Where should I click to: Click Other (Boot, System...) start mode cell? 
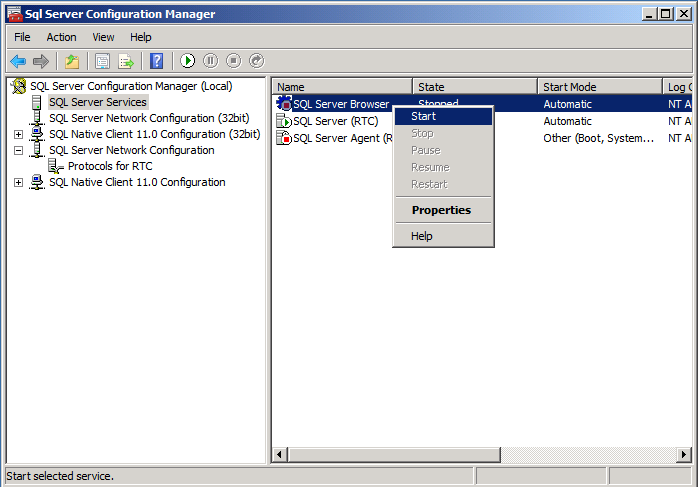pyautogui.click(x=599, y=138)
